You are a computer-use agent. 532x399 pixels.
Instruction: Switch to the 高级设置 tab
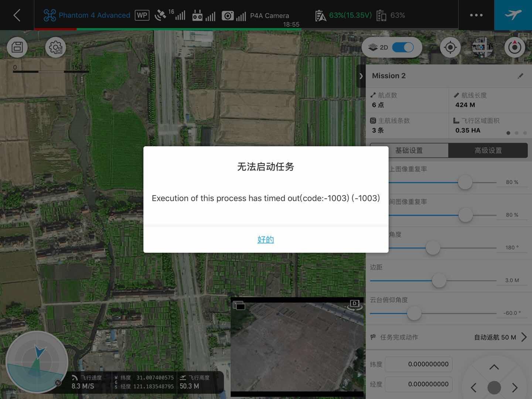click(488, 150)
